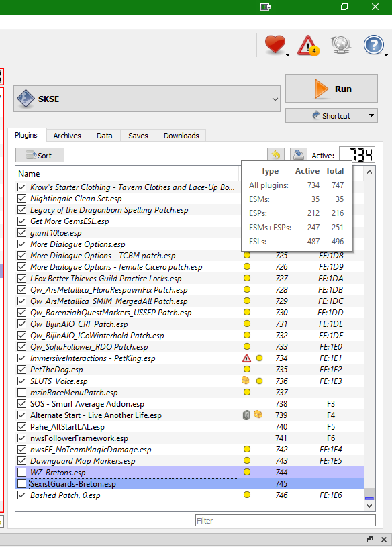Click the Run button
The height and width of the screenshot is (547, 392).
click(x=332, y=89)
